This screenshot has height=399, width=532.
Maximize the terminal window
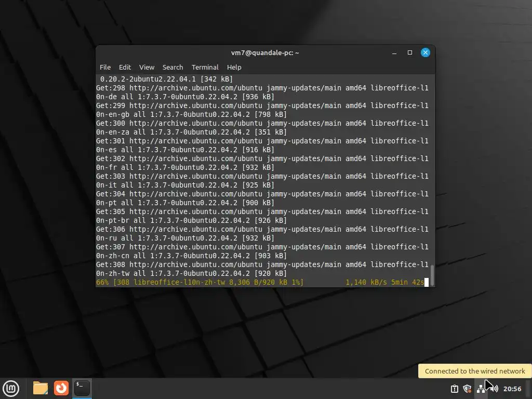(x=409, y=52)
